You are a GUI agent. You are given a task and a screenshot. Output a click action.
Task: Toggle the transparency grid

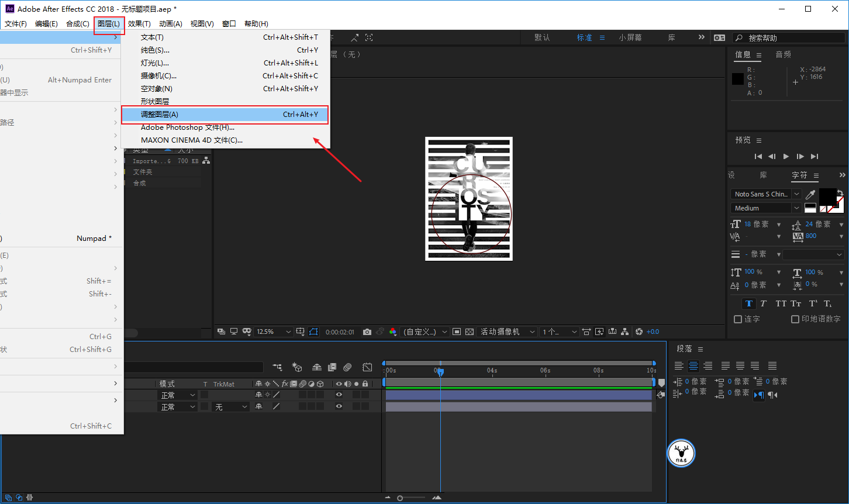point(469,332)
